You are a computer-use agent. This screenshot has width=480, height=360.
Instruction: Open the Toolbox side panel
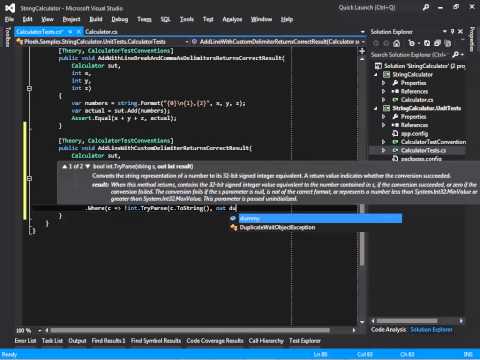(x=8, y=37)
